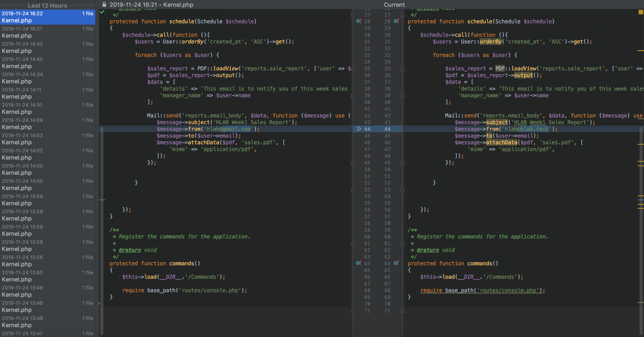Click the error stripe mark beside Current line 33
644x337 pixels.
pos(641,51)
